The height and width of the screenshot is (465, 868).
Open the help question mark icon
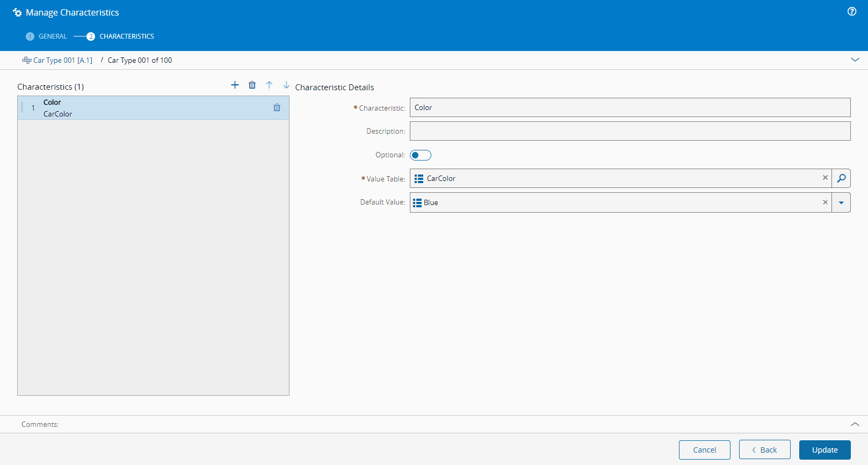pos(852,11)
